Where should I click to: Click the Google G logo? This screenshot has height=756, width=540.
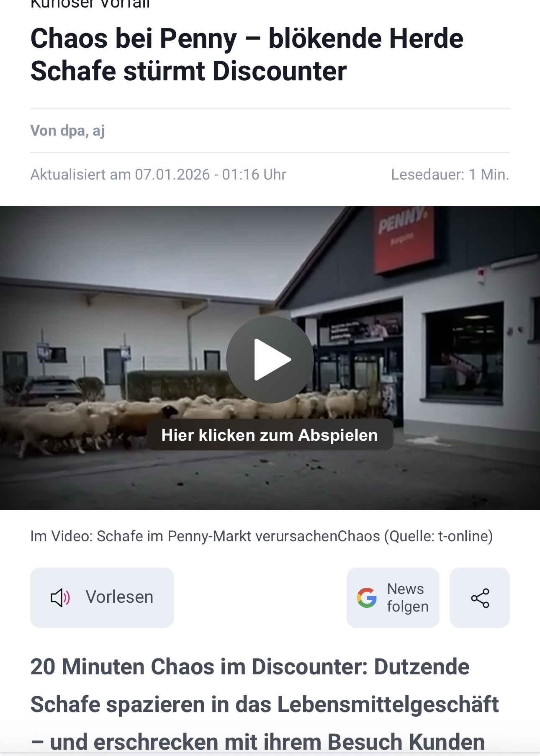click(367, 597)
